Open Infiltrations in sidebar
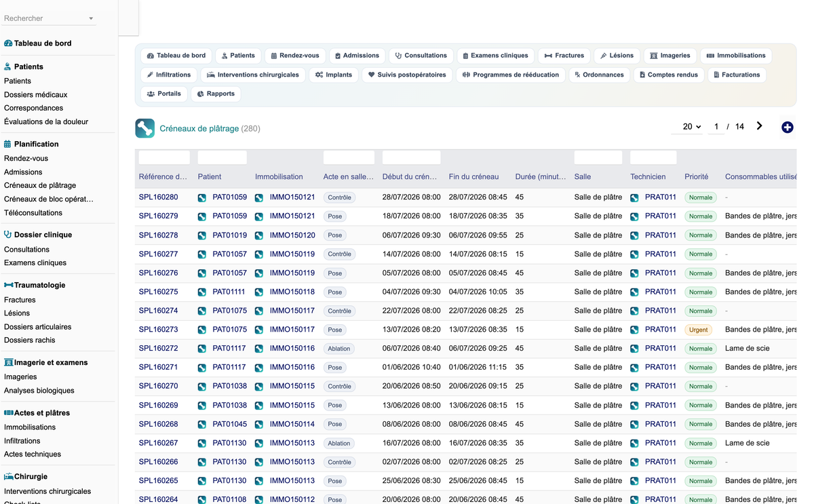This screenshot has height=504, width=814. [22, 440]
